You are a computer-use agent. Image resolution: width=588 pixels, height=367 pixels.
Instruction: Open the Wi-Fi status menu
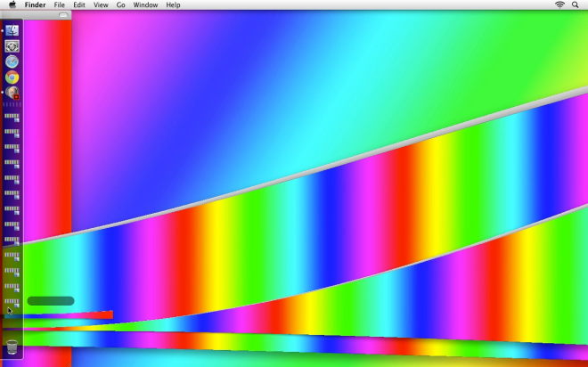pyautogui.click(x=559, y=5)
